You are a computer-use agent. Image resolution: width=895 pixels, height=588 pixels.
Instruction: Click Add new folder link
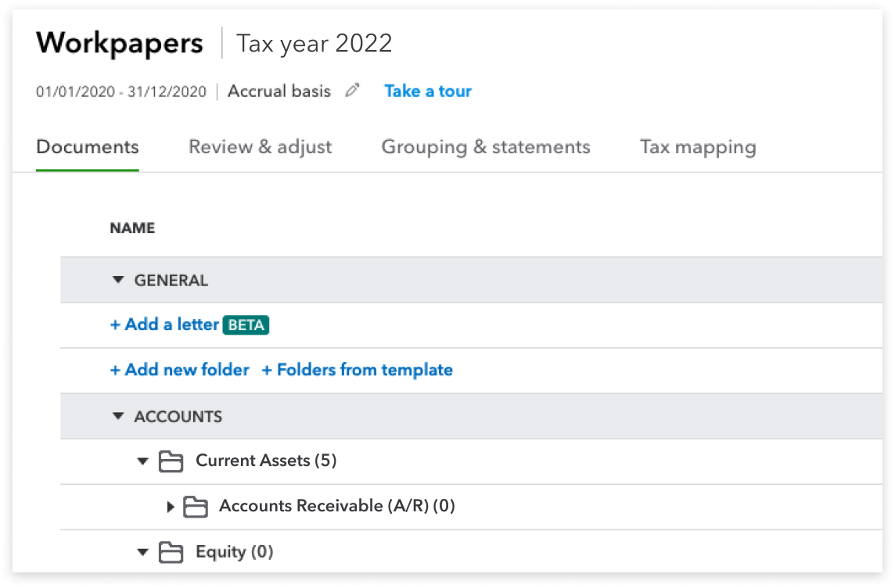tap(179, 370)
